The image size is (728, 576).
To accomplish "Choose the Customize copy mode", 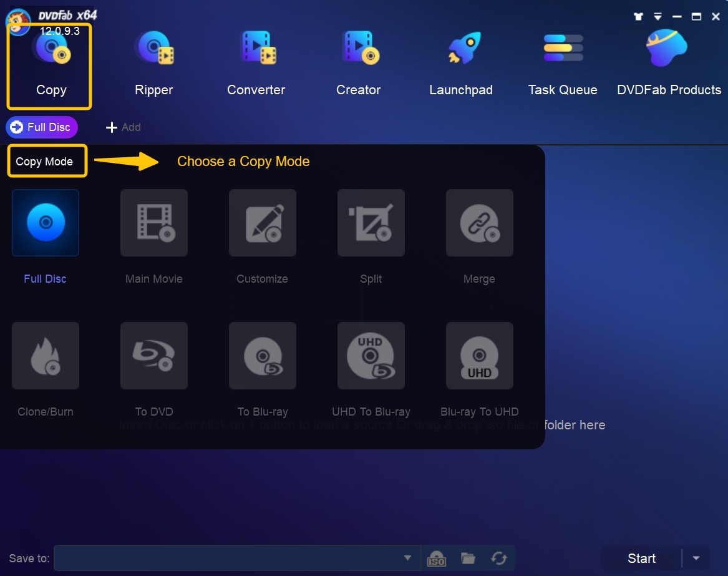I will click(262, 223).
